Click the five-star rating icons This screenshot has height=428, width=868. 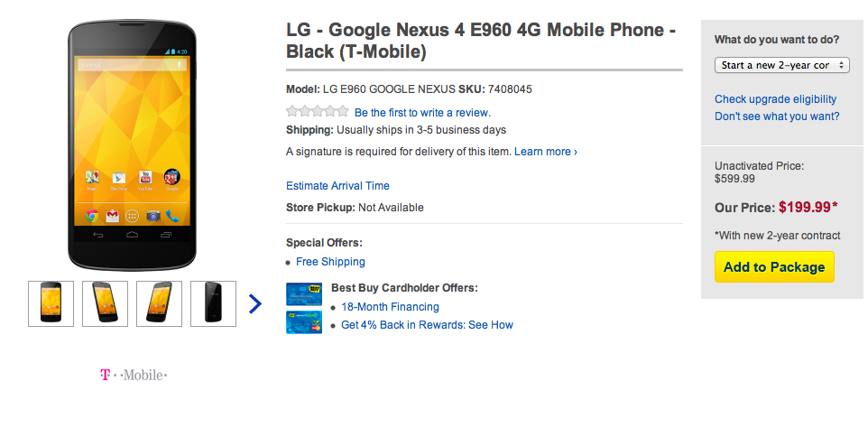pos(317,112)
